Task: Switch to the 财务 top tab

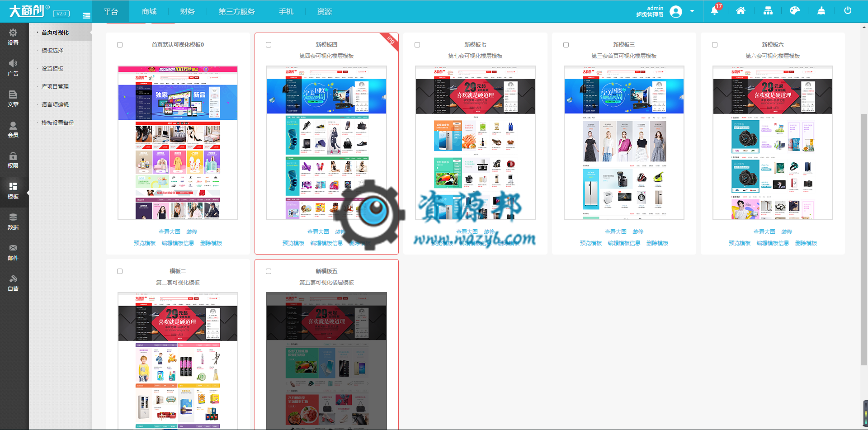Action: tap(187, 11)
